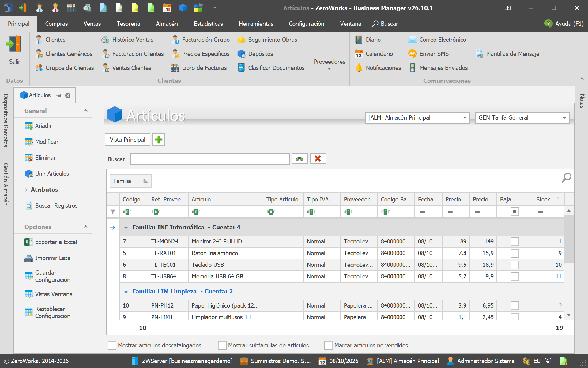Switch to the Compras ribbon tab

tap(56, 24)
